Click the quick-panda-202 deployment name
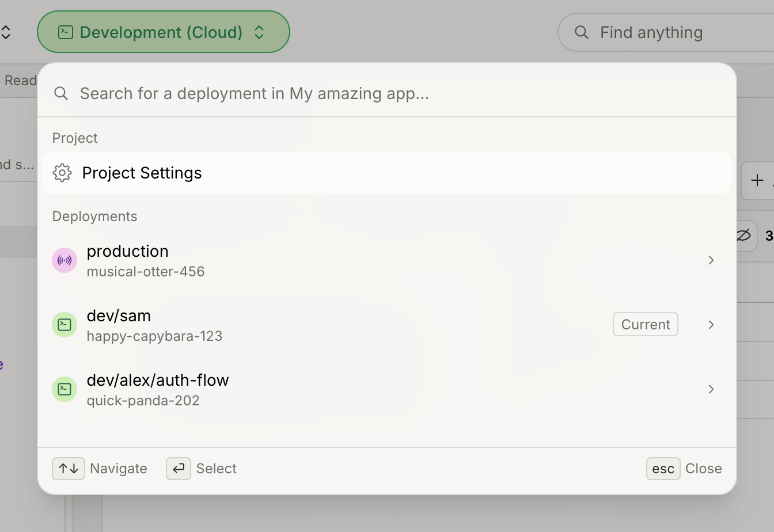 click(x=143, y=401)
